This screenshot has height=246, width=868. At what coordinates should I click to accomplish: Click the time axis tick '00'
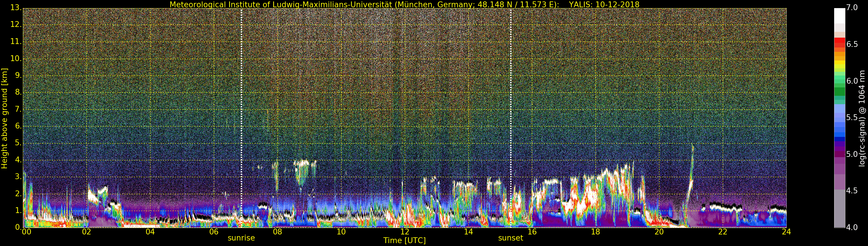coord(26,232)
